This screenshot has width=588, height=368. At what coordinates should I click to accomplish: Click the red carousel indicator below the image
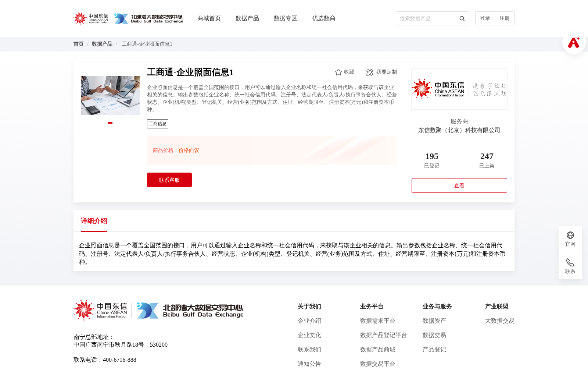110,123
